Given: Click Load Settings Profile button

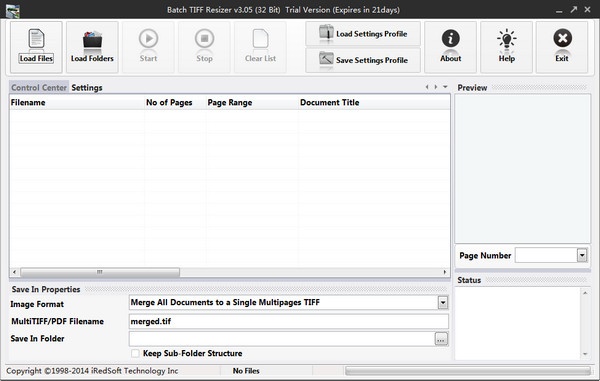Looking at the screenshot, I should pos(363,34).
